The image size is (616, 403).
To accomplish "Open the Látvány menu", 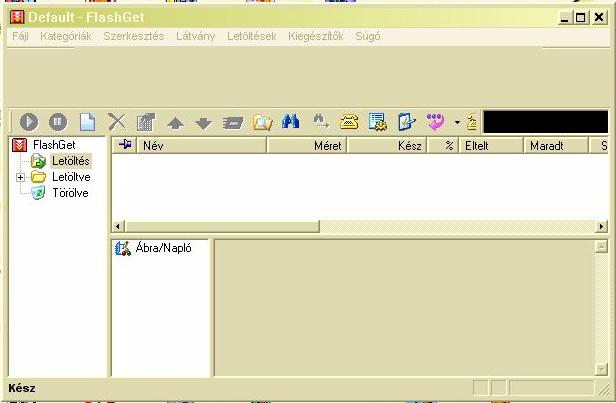I will tap(195, 36).
